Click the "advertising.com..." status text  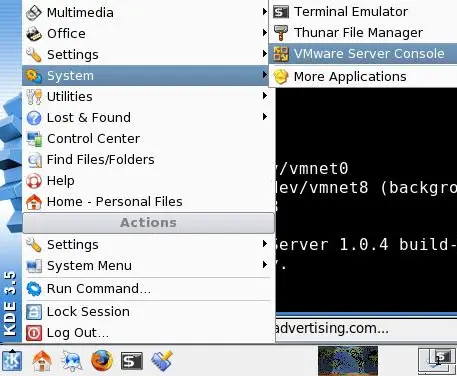[x=332, y=328]
